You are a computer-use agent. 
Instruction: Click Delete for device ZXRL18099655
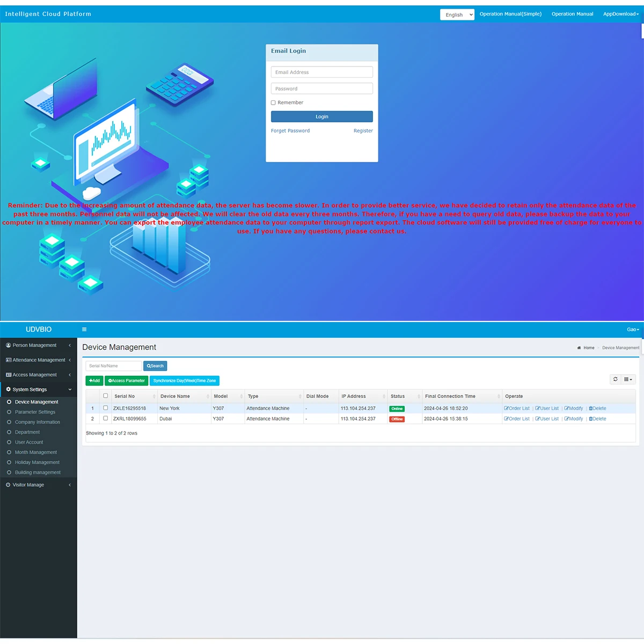click(x=597, y=419)
